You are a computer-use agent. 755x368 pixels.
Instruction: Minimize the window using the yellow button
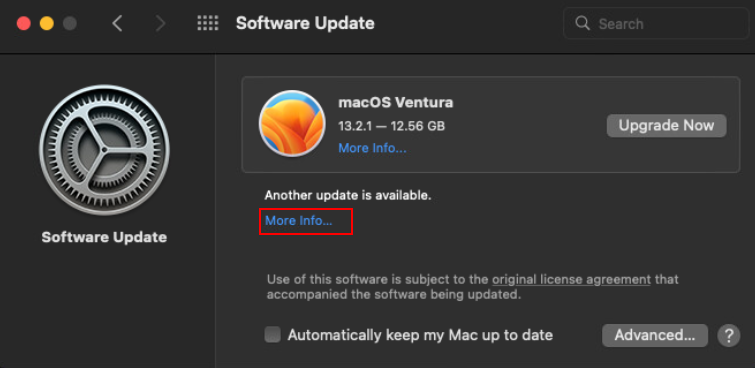pyautogui.click(x=47, y=23)
